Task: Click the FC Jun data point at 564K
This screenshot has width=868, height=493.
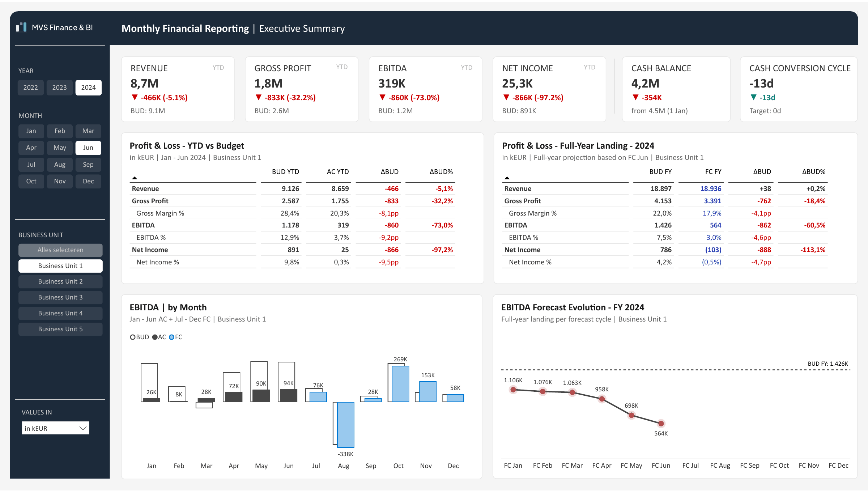Action: coord(661,424)
